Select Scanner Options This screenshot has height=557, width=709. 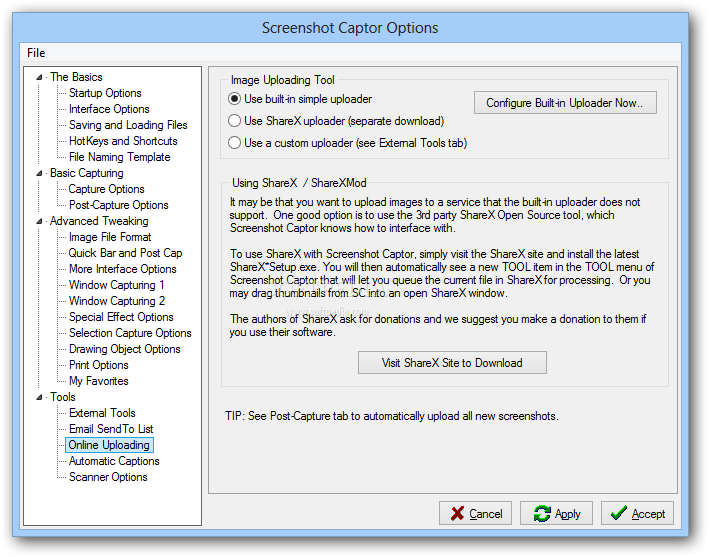tap(108, 477)
